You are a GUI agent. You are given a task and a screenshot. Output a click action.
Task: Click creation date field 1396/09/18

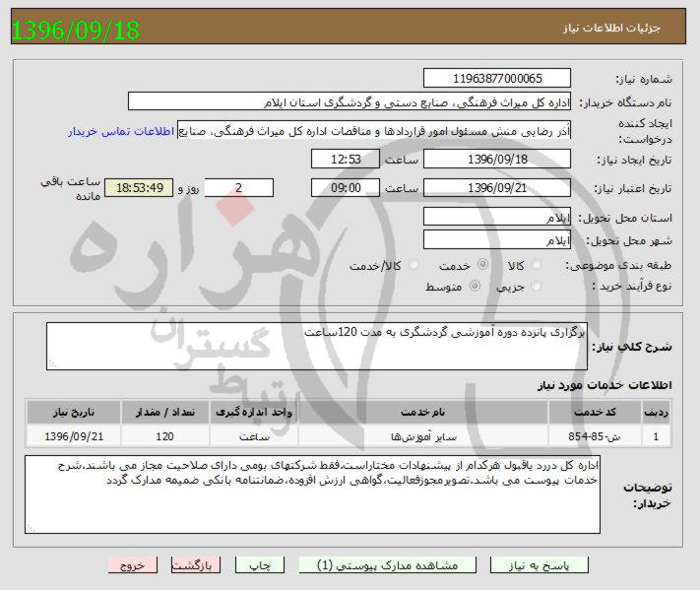click(x=497, y=159)
